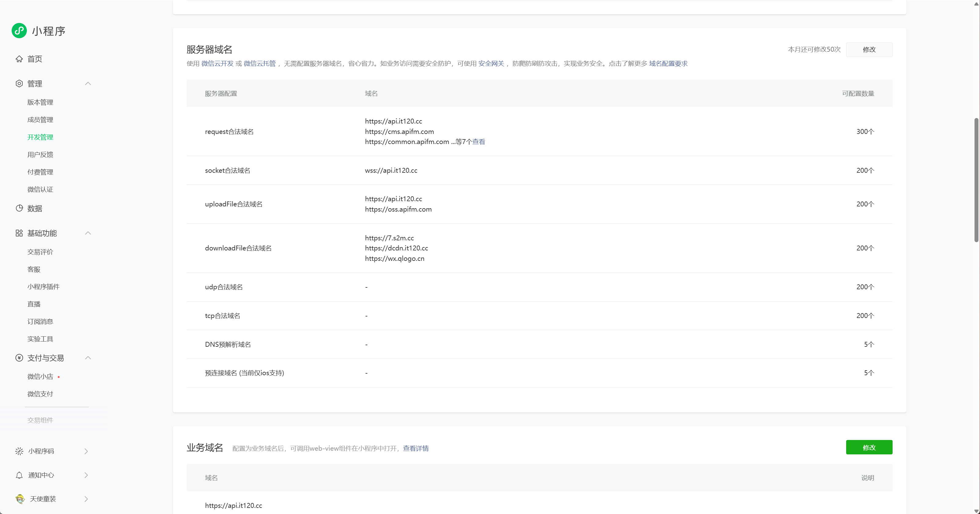Image resolution: width=980 pixels, height=514 pixels.
Task: Open 版本管理 menu item
Action: click(x=40, y=102)
